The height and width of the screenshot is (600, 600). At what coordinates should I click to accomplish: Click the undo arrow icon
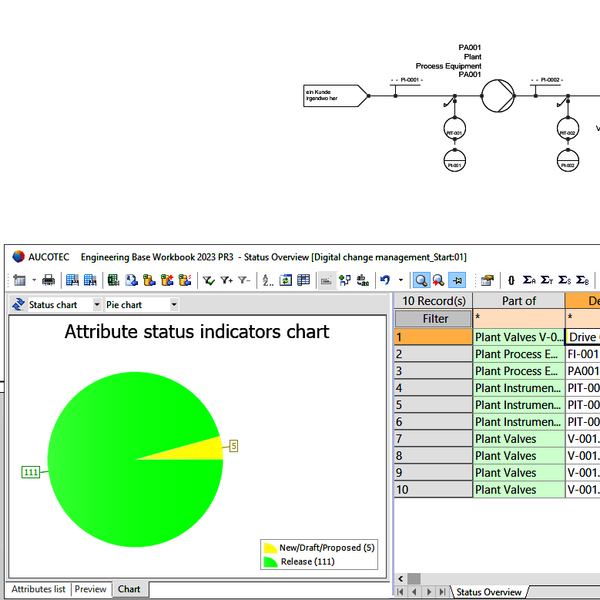click(x=385, y=281)
